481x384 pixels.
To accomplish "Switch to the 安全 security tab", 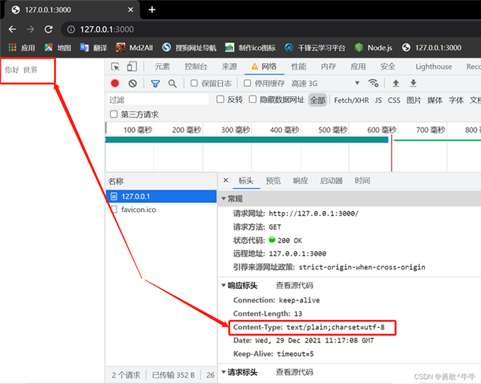I will (x=388, y=67).
